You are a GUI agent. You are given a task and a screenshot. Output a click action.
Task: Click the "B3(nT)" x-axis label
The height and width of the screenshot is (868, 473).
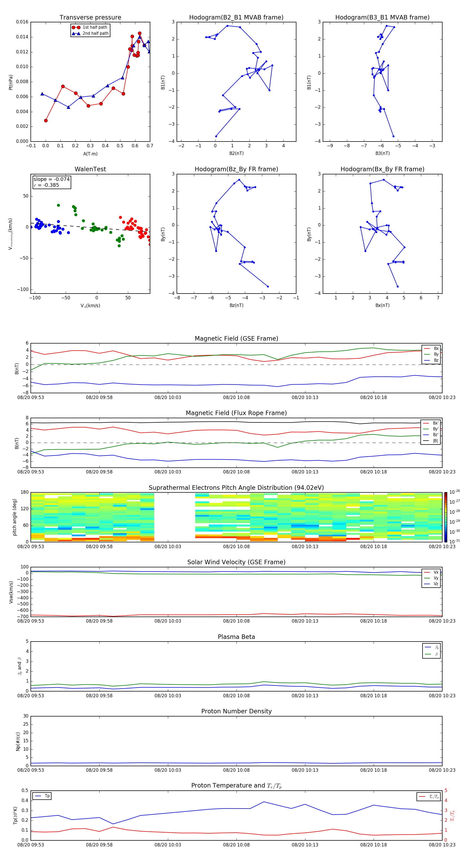click(382, 153)
